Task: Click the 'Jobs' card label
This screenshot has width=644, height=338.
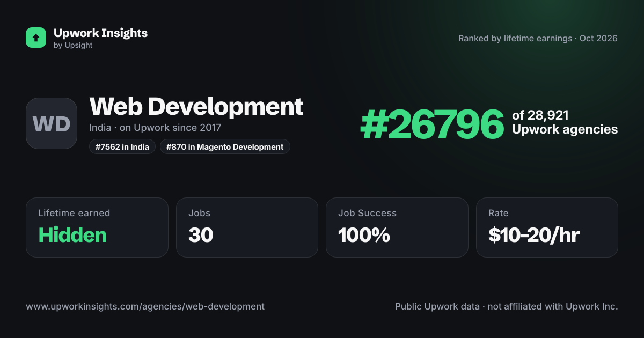Action: (x=199, y=213)
